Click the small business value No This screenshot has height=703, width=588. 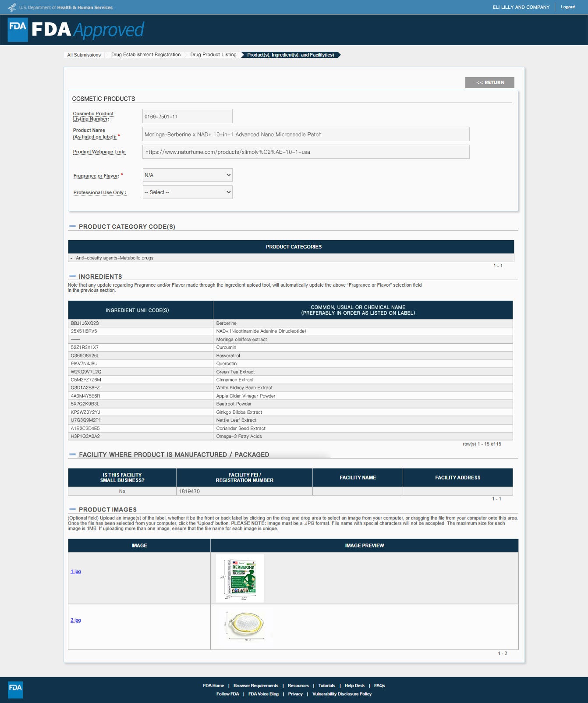tap(122, 491)
